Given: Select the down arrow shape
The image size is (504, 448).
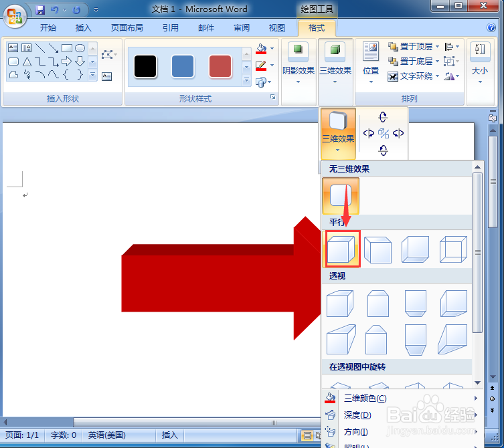Looking at the screenshot, I should point(80,61).
